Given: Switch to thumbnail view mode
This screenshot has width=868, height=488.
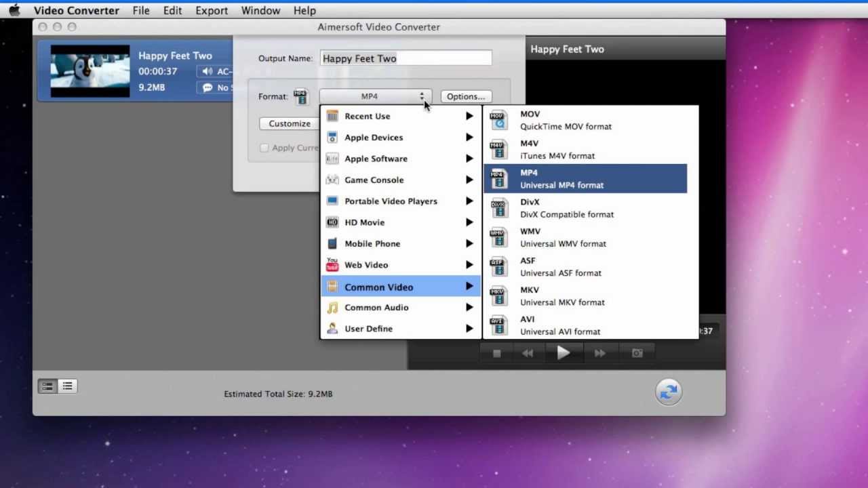Looking at the screenshot, I should (x=47, y=386).
